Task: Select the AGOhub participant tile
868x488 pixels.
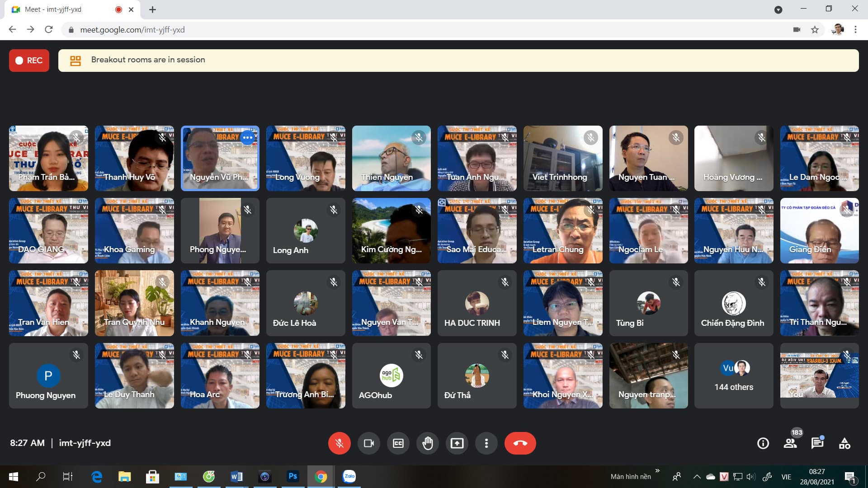Action: coord(392,375)
